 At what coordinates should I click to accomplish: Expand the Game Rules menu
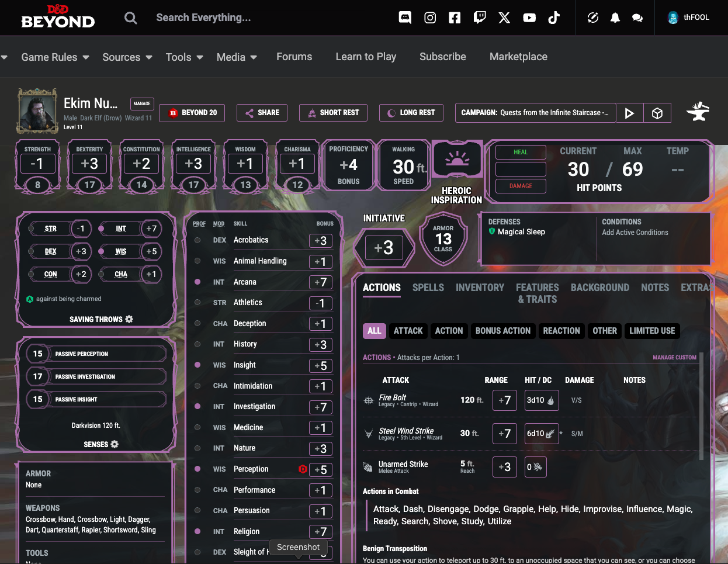pos(56,57)
